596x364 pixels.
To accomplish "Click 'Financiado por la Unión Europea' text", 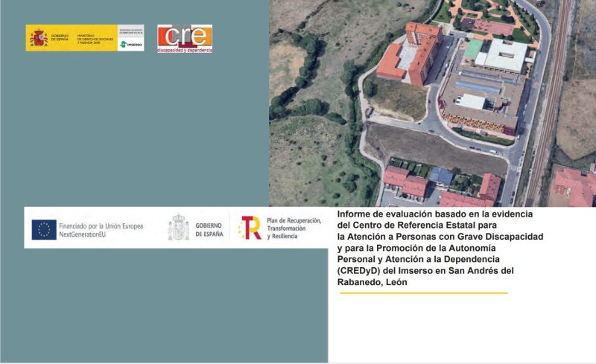I will (101, 225).
